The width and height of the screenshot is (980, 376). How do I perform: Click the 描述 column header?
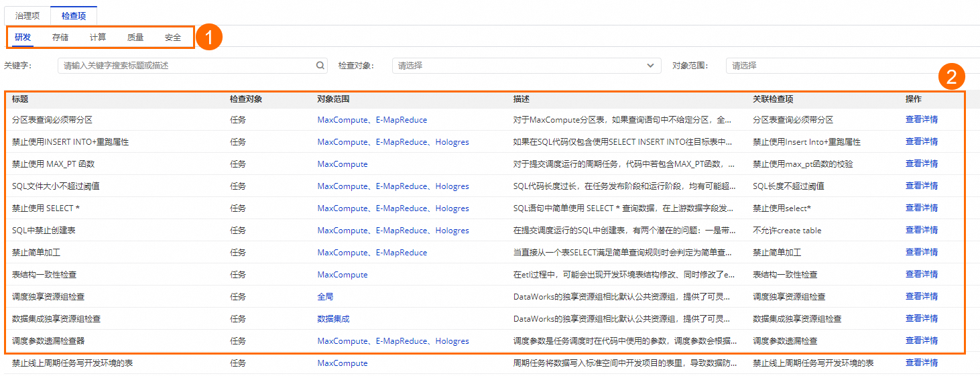[522, 99]
